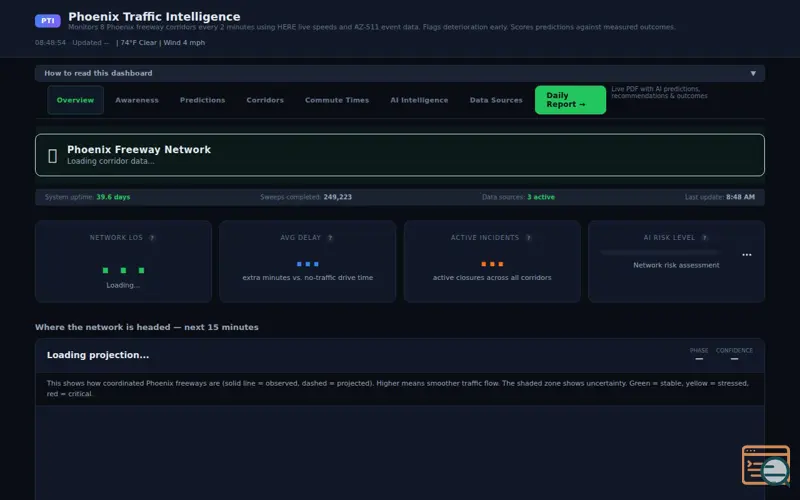Click the PTI logo badge
Screen dimensions: 800x500
coord(47,20)
